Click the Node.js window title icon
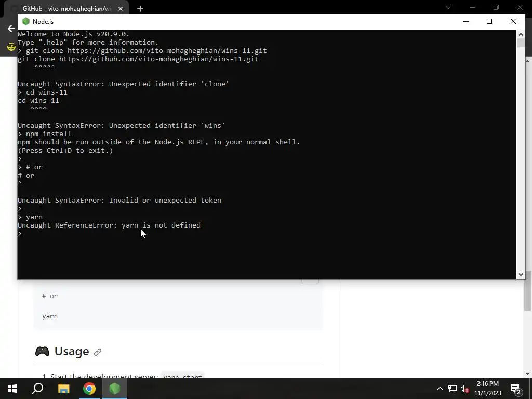The height and width of the screenshot is (399, 532). [x=26, y=21]
